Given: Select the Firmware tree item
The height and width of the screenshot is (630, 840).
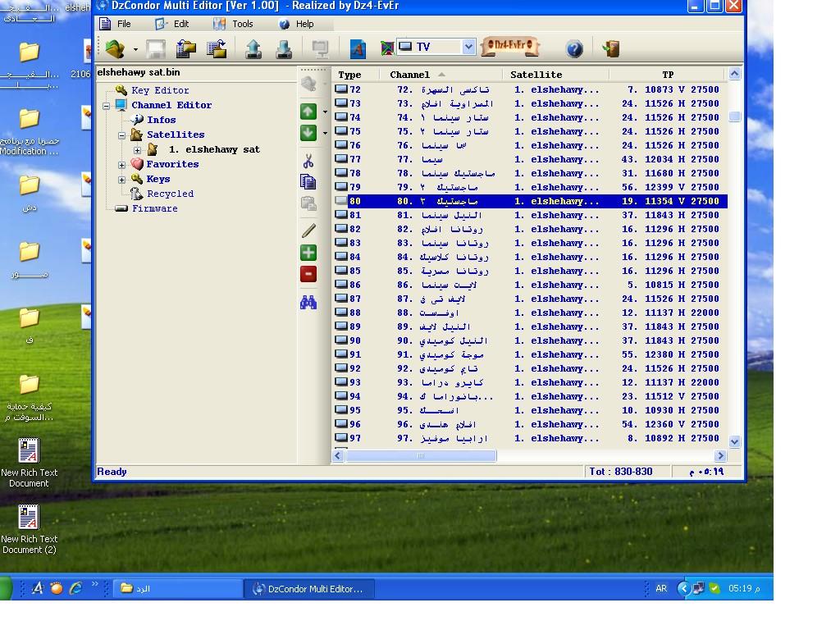Looking at the screenshot, I should click(155, 208).
